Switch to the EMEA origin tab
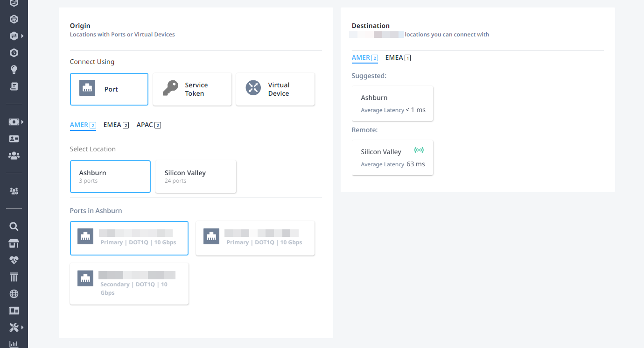This screenshot has height=348, width=644. 116,125
